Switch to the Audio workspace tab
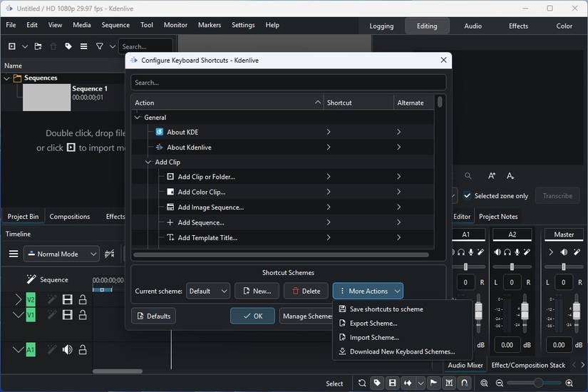The height and width of the screenshot is (392, 588). [473, 26]
